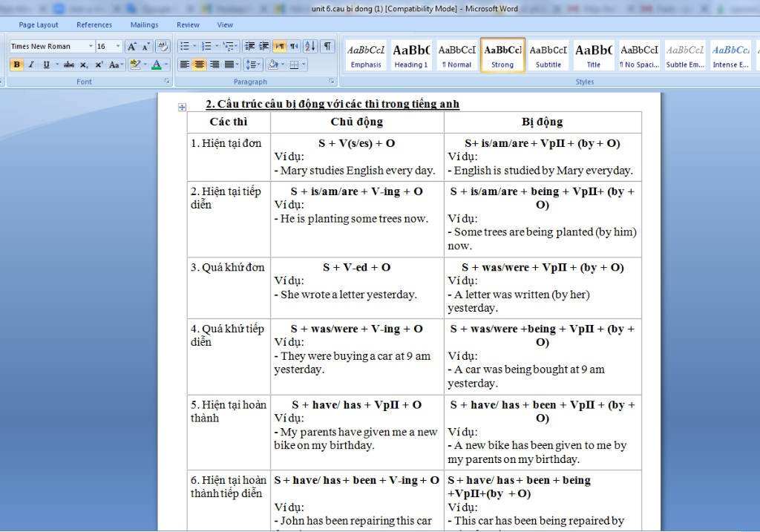Decrease the paragraph indent
Image resolution: width=760 pixels, height=532 pixels.
pyautogui.click(x=249, y=47)
